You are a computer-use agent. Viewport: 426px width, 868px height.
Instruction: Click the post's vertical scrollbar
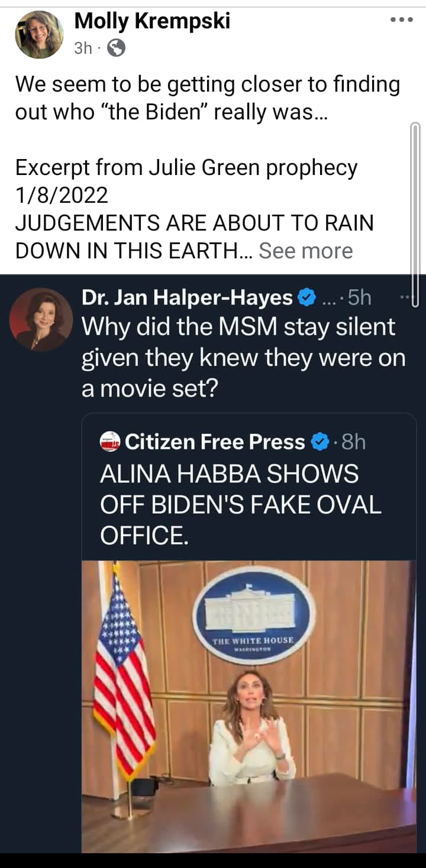pos(415,213)
